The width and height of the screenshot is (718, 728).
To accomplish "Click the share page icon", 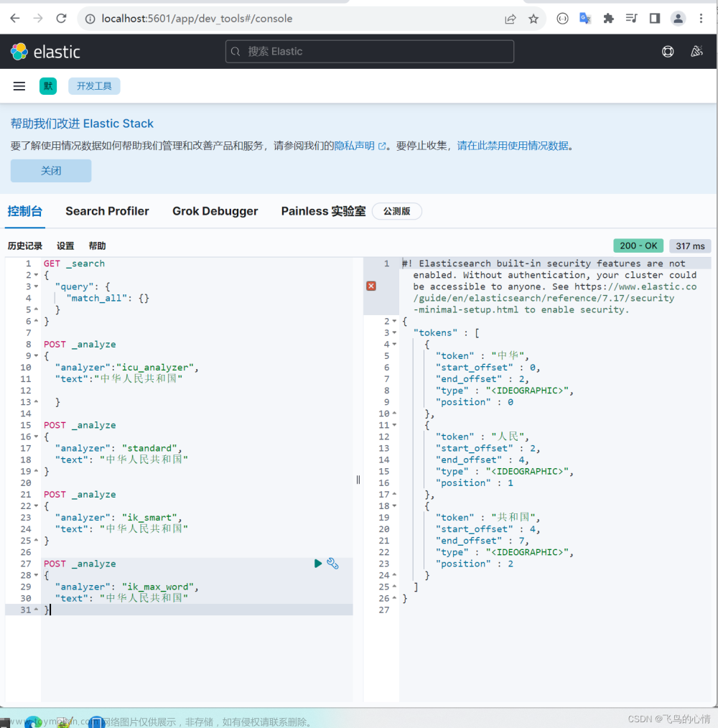I will click(x=510, y=19).
